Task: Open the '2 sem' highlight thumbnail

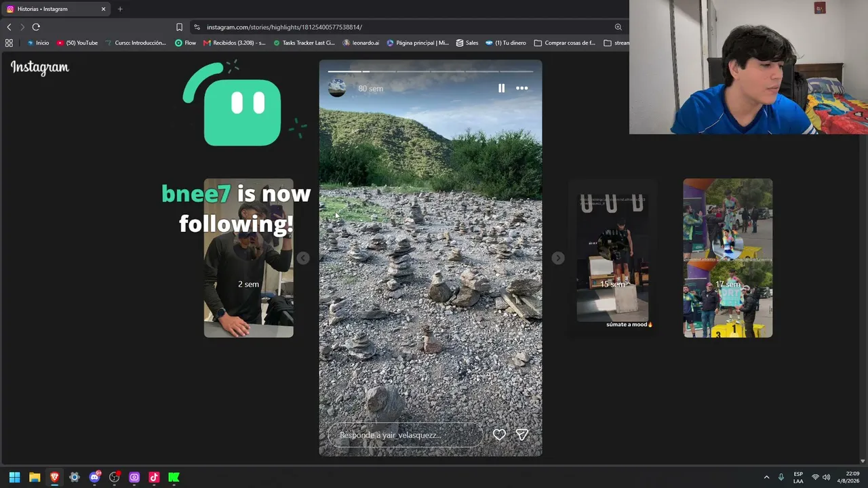Action: [x=249, y=258]
